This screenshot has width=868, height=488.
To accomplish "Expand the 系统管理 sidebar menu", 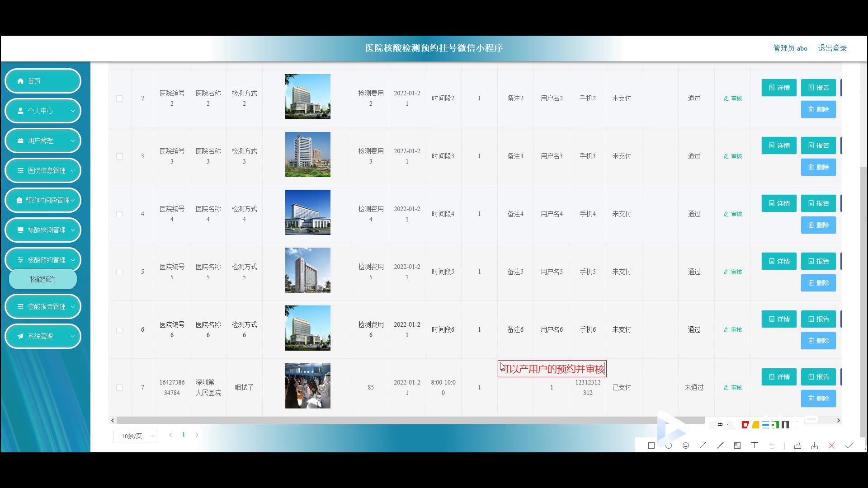I will (x=43, y=336).
